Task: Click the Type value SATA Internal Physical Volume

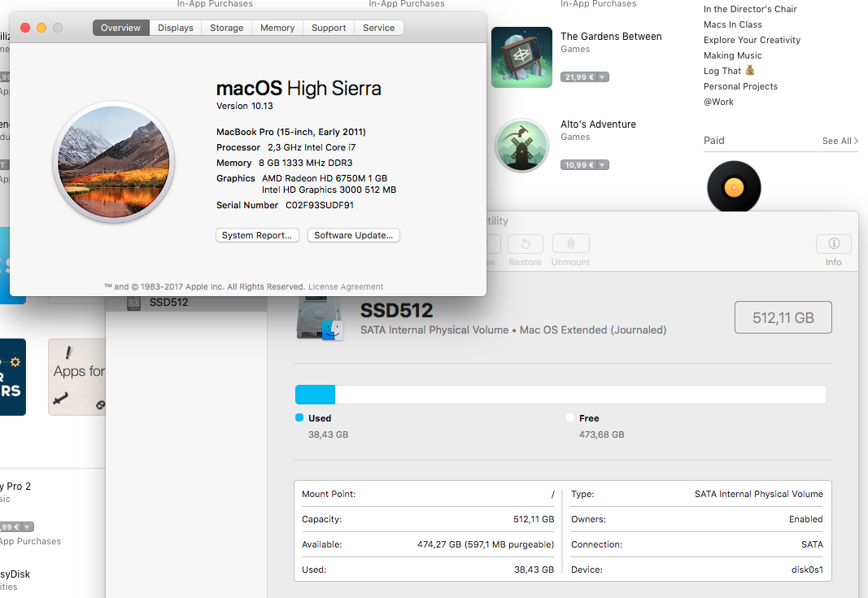Action: pyautogui.click(x=759, y=494)
